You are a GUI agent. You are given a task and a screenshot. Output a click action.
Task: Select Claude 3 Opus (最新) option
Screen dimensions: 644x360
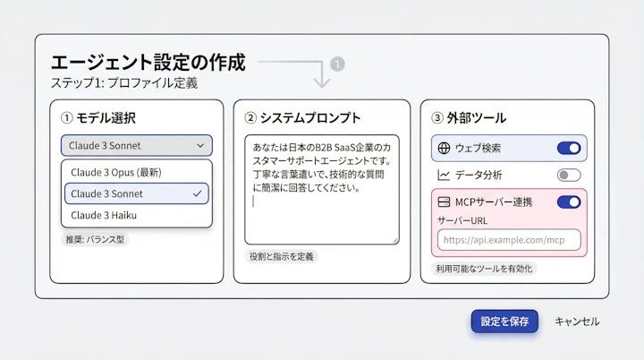click(137, 172)
